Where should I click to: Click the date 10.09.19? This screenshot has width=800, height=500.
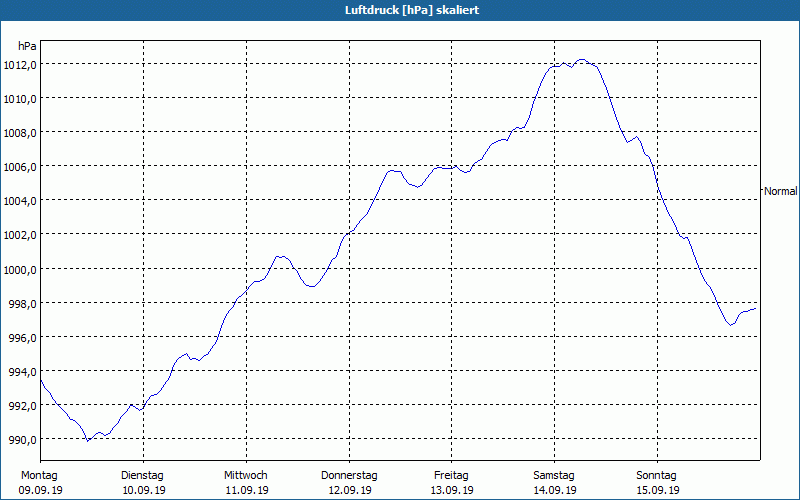(144, 490)
